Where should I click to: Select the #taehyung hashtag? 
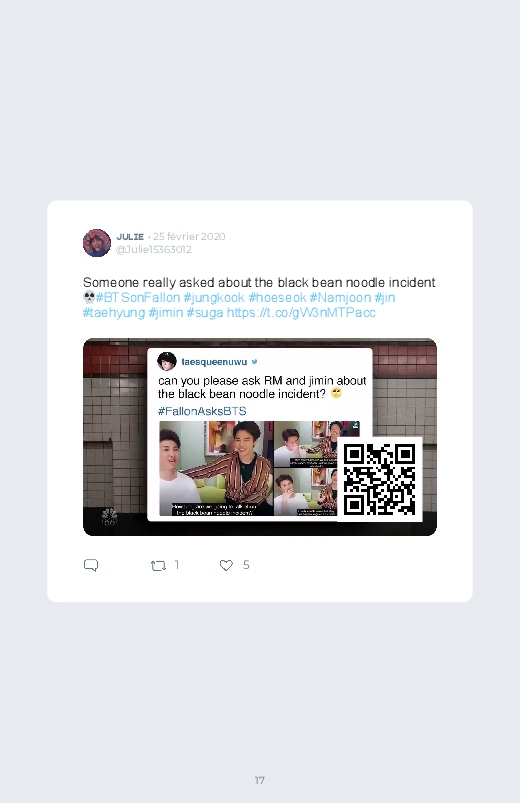[x=114, y=313]
